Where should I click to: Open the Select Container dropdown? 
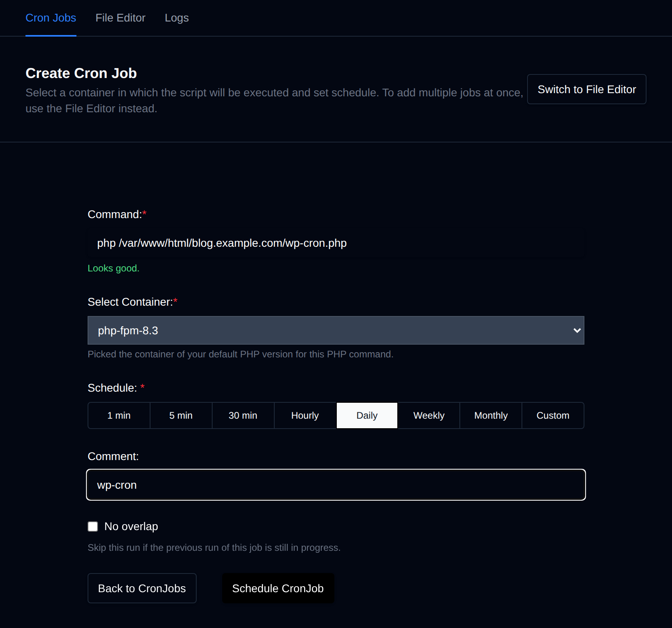pyautogui.click(x=336, y=330)
